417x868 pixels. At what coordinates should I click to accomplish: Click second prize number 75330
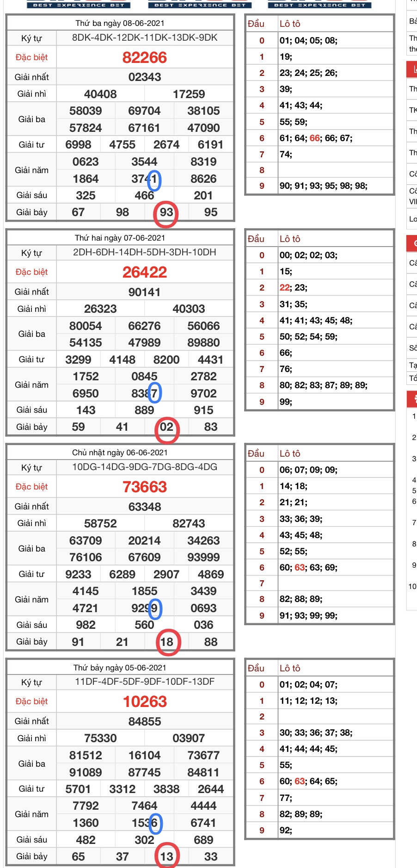[100, 738]
